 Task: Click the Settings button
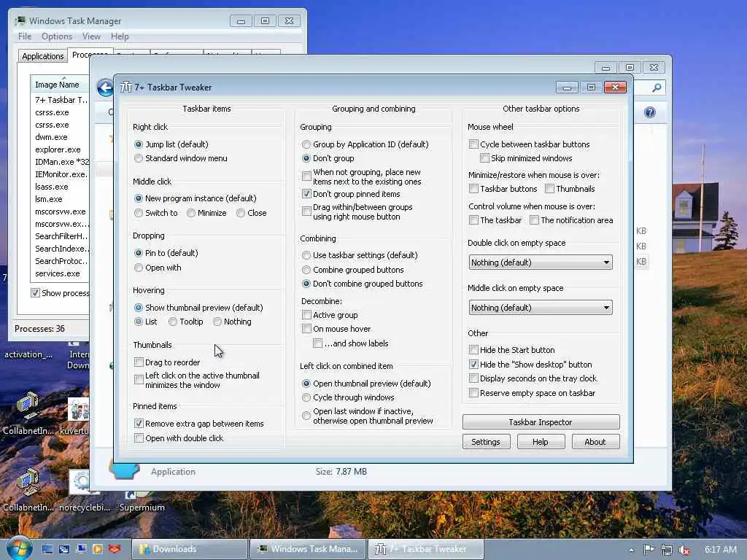coord(486,442)
